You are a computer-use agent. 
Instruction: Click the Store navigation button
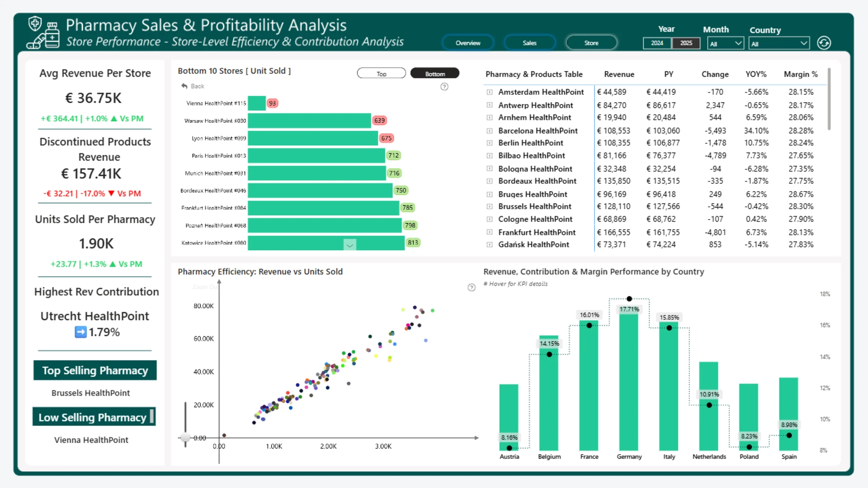[x=591, y=43]
